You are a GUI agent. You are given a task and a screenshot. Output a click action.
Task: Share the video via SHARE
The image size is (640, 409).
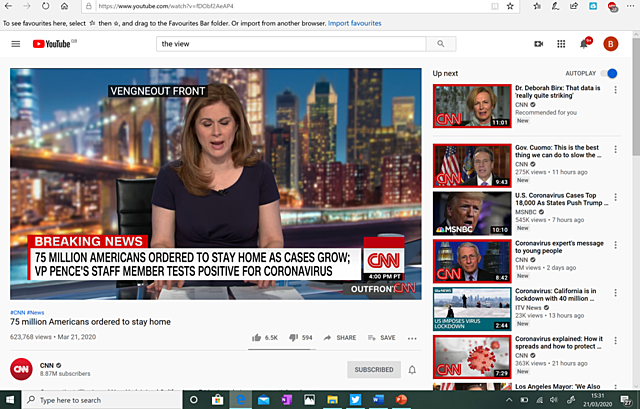click(x=340, y=338)
